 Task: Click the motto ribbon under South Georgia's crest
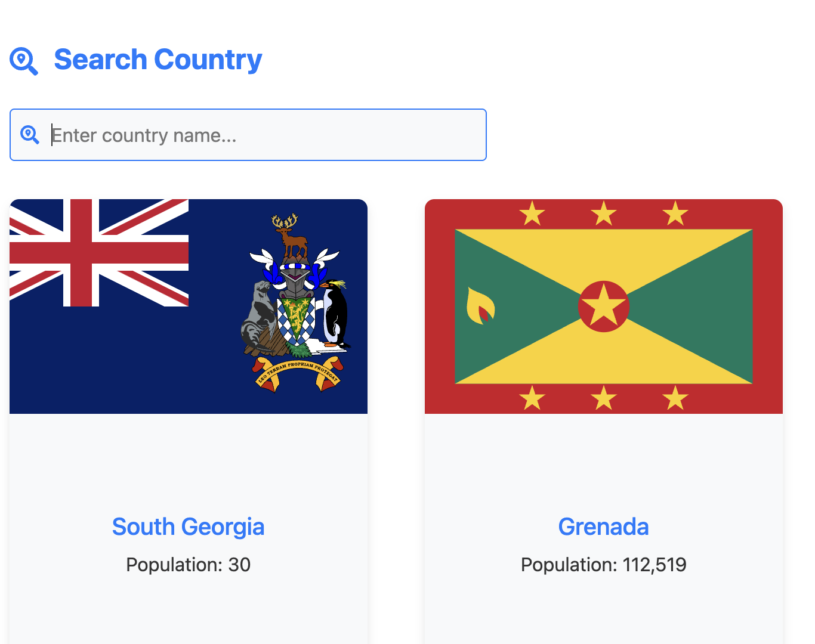pos(297,372)
